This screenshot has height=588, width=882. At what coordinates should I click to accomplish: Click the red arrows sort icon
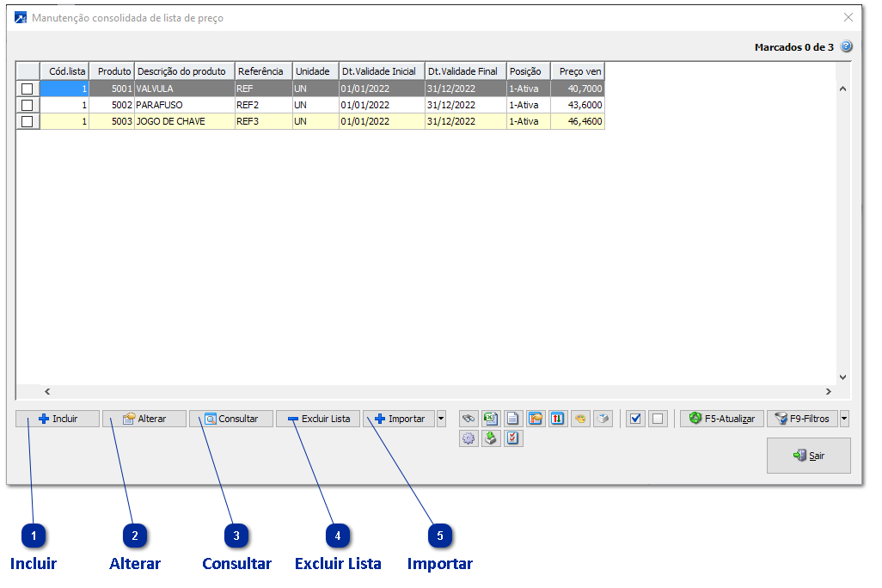coord(558,419)
